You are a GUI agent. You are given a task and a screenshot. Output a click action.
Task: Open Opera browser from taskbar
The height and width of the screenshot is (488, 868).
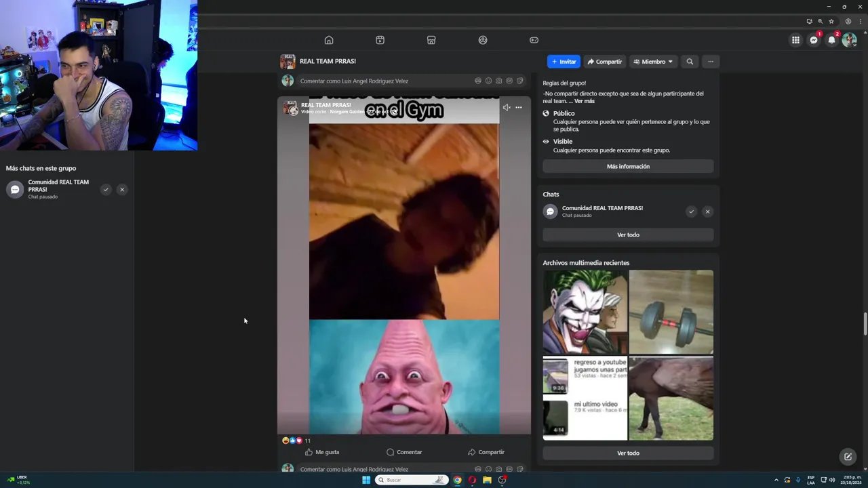click(472, 480)
